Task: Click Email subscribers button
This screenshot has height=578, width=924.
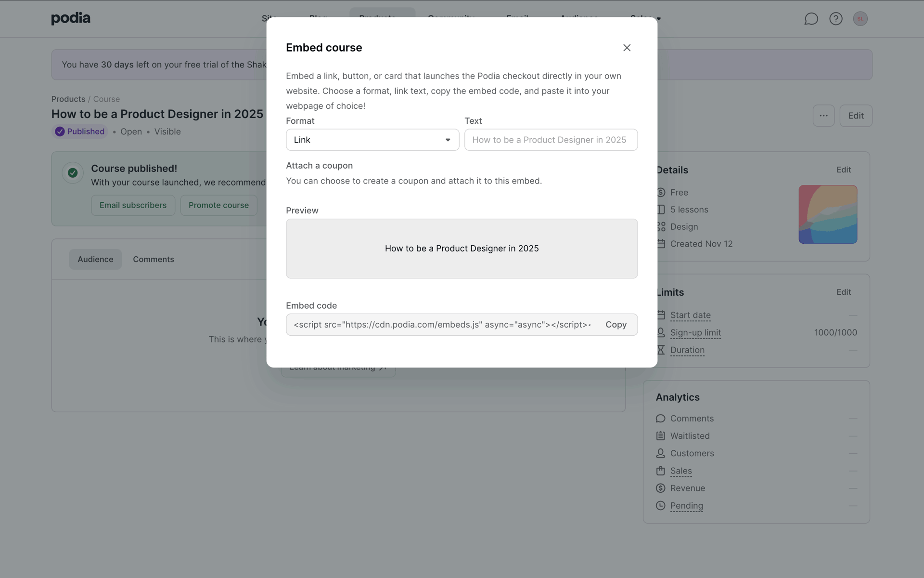Action: click(133, 205)
